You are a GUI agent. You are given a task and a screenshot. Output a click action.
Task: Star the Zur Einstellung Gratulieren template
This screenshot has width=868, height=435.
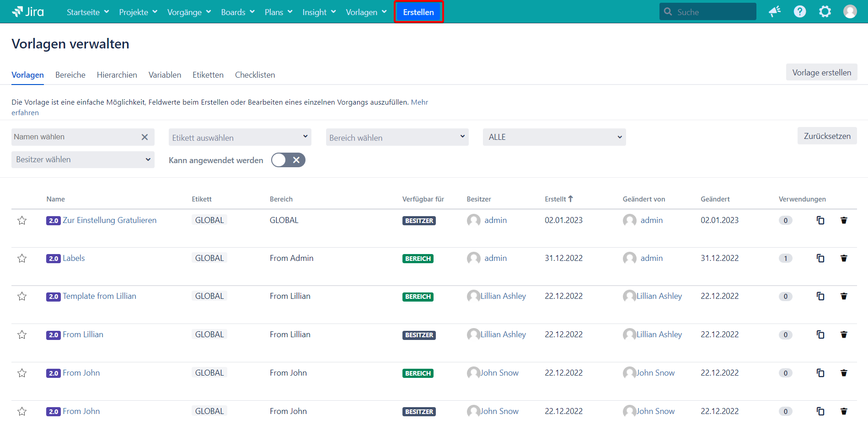pos(22,221)
